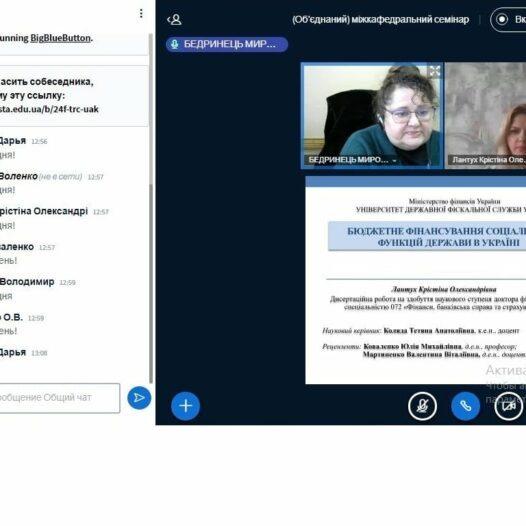Send the chat message
The height and width of the screenshot is (526, 526).
(139, 398)
